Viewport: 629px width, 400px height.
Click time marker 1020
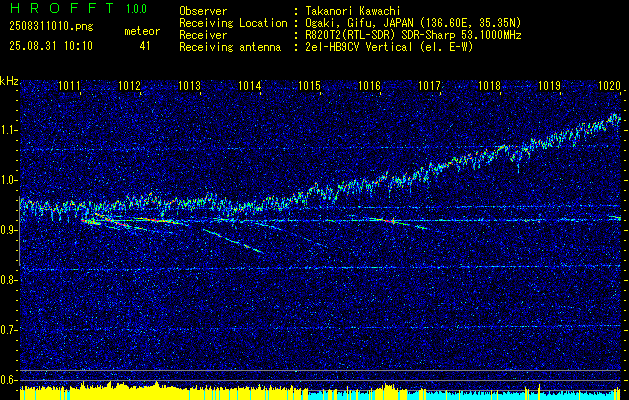609,85
